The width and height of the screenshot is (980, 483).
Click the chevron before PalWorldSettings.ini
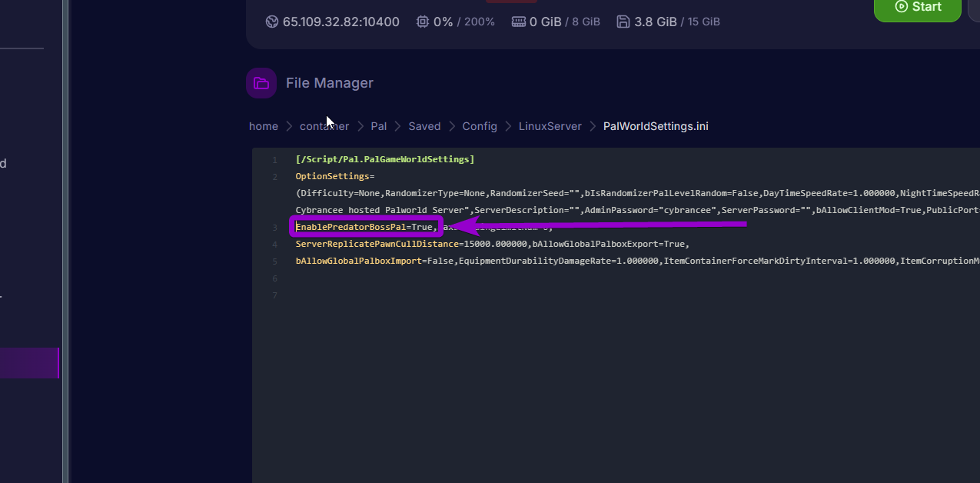tap(593, 126)
